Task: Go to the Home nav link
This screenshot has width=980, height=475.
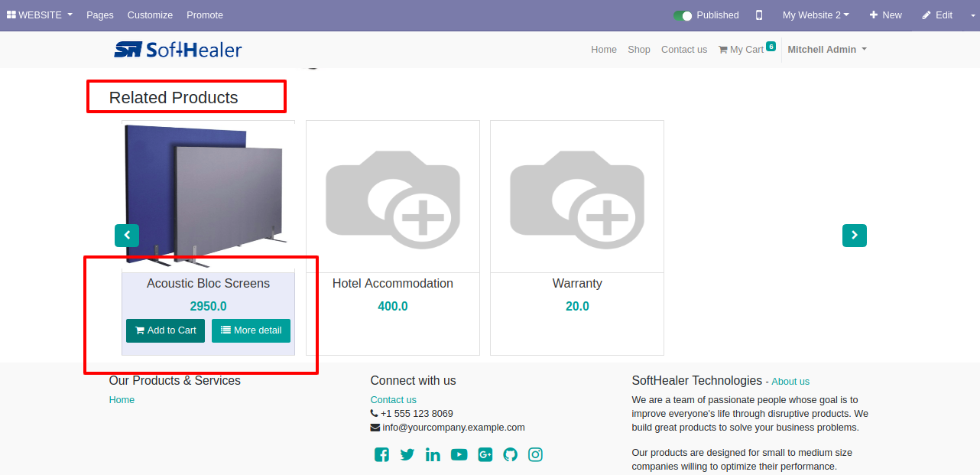Action: [604, 50]
